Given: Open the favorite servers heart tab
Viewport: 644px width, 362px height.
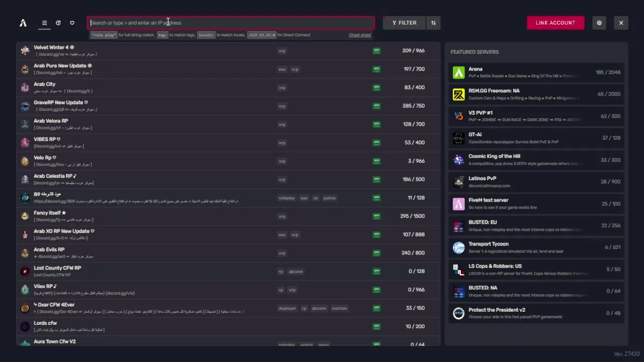Looking at the screenshot, I should (72, 23).
